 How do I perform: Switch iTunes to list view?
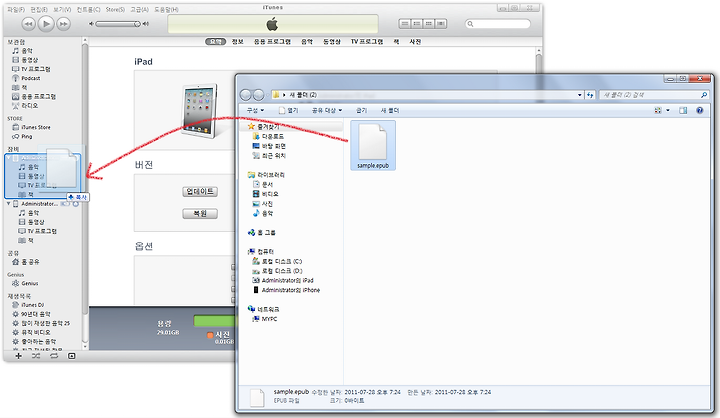(x=405, y=23)
